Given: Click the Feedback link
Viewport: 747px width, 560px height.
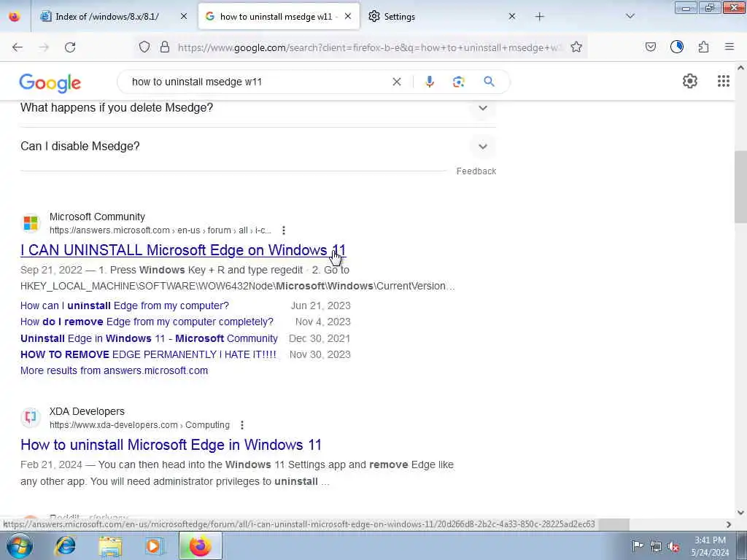Looking at the screenshot, I should (x=476, y=171).
